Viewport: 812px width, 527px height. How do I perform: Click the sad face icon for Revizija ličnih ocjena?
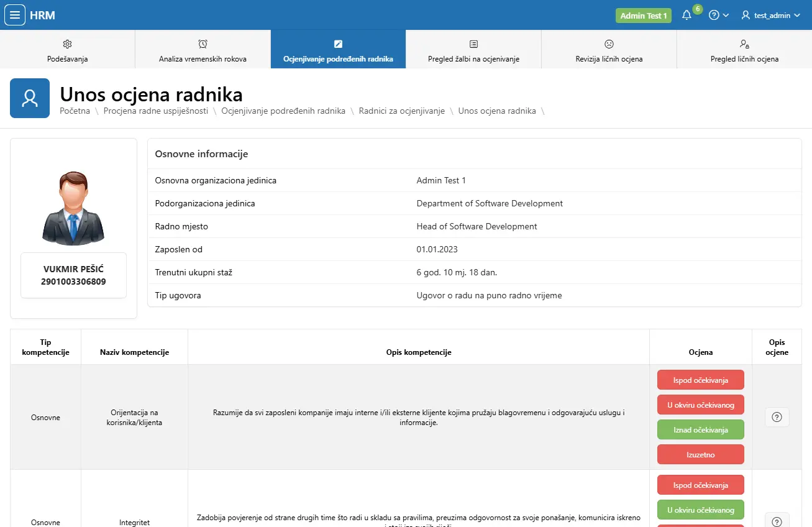click(609, 44)
